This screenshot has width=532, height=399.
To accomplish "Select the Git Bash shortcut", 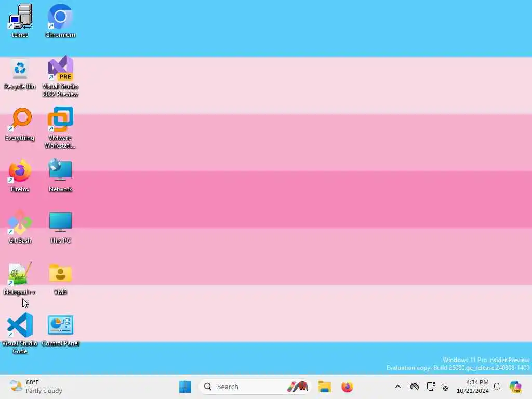I will [x=20, y=228].
